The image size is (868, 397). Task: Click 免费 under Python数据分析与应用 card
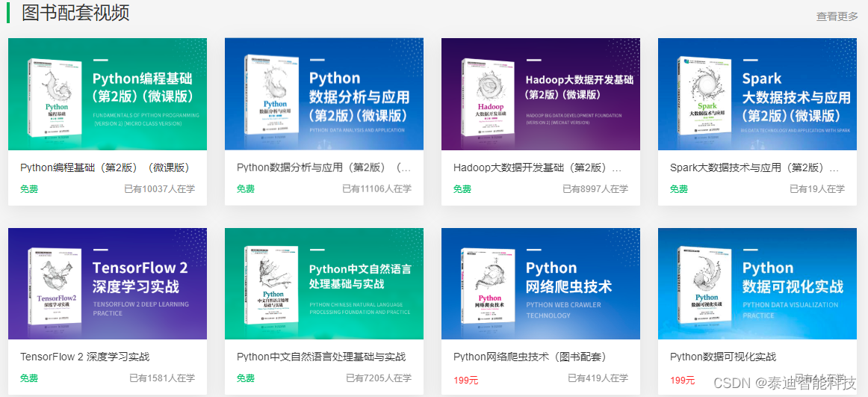(246, 189)
